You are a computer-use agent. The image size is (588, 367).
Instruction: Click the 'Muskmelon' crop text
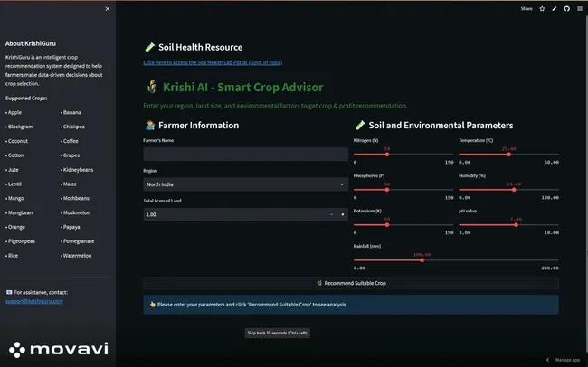click(x=77, y=212)
